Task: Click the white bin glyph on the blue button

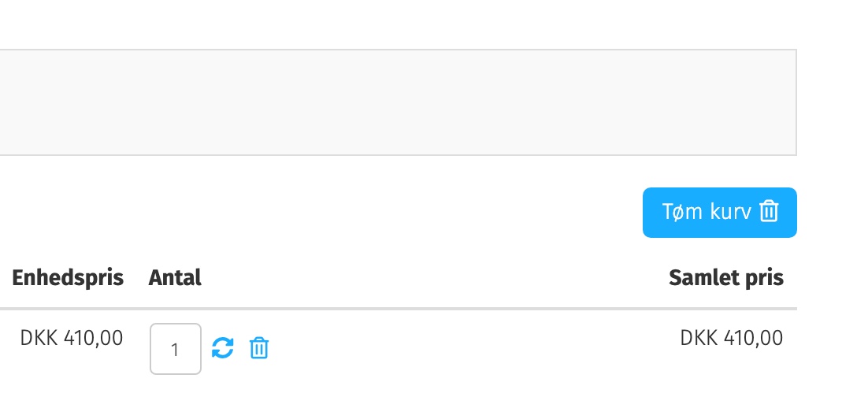Action: click(x=769, y=212)
